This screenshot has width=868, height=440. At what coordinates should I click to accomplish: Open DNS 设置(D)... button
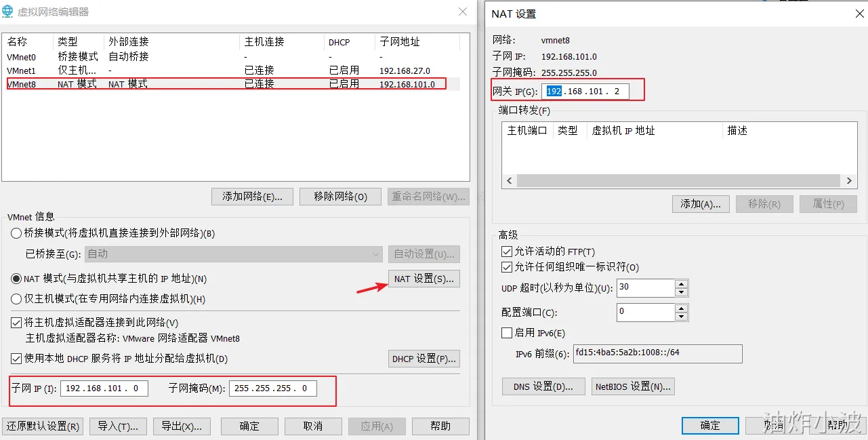pyautogui.click(x=543, y=386)
